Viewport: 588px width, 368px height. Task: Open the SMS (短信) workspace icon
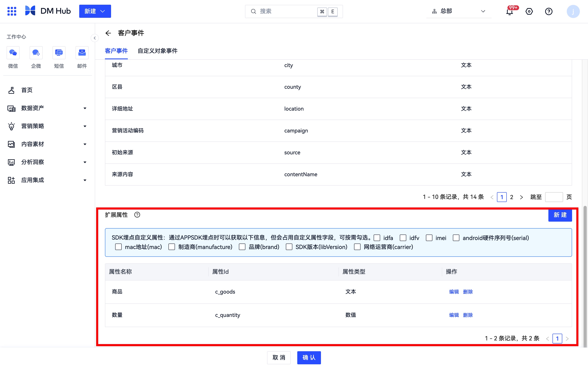tap(59, 53)
